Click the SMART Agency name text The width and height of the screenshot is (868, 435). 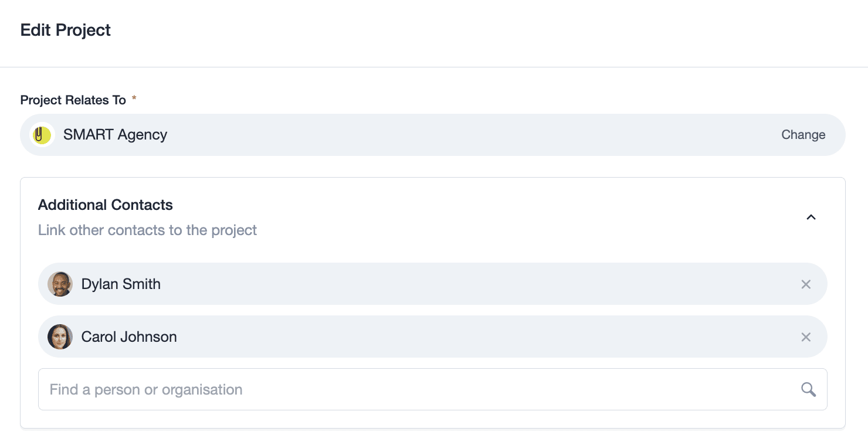point(115,135)
